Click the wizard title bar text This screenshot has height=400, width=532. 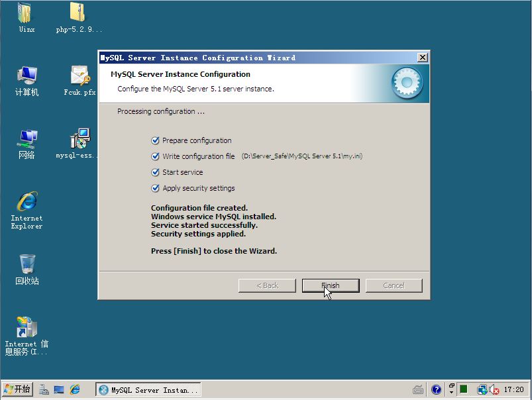pos(198,58)
